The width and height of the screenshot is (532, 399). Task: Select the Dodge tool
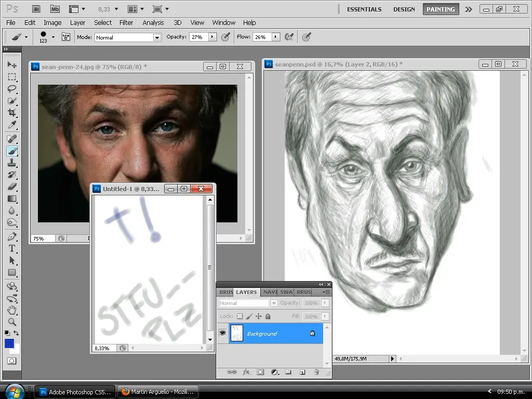[12, 223]
